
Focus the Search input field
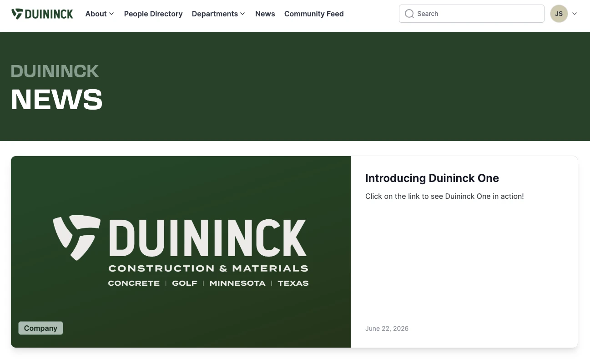[x=472, y=14]
